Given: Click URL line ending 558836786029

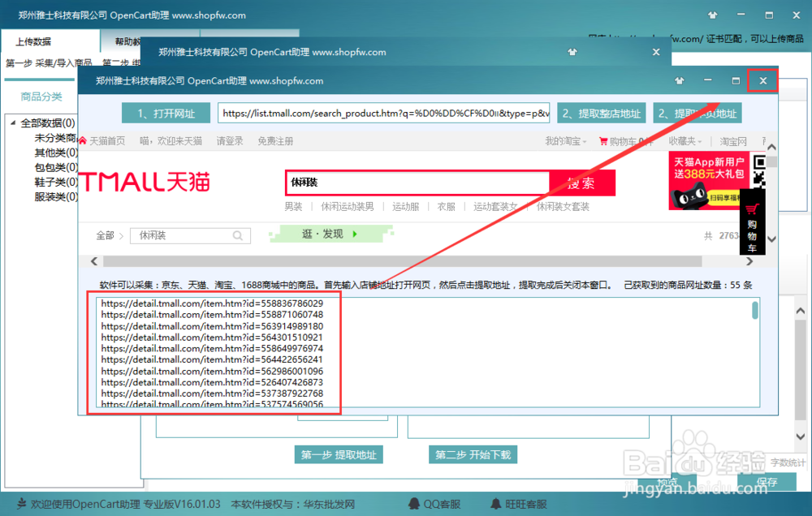Looking at the screenshot, I should (212, 303).
